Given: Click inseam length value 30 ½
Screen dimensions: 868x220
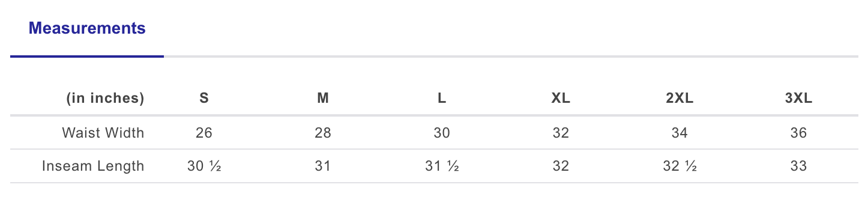Looking at the screenshot, I should [204, 166].
